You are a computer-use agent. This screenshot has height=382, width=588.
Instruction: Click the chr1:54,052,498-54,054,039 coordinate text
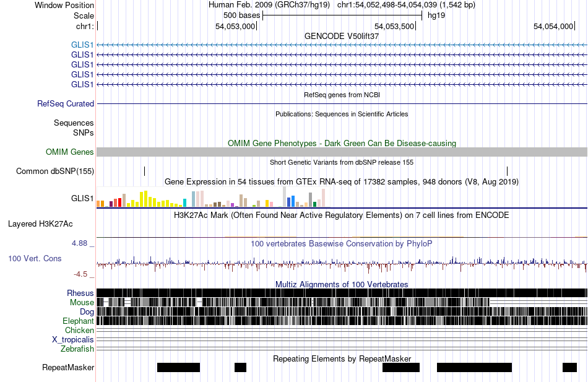pos(387,5)
